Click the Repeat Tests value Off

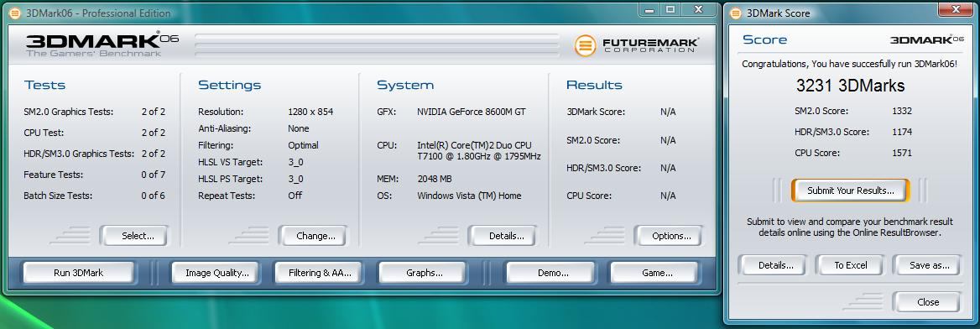pos(295,196)
